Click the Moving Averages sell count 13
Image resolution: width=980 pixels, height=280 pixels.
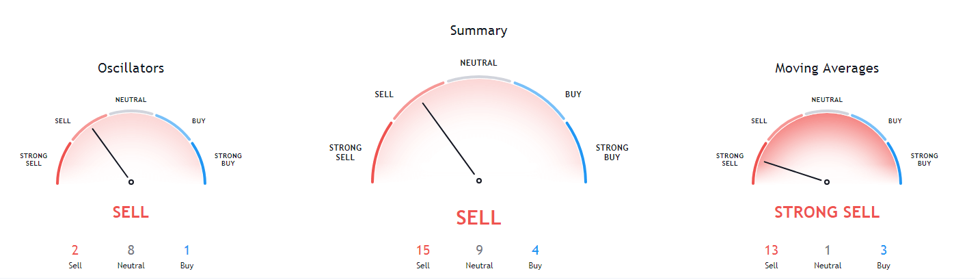(772, 251)
